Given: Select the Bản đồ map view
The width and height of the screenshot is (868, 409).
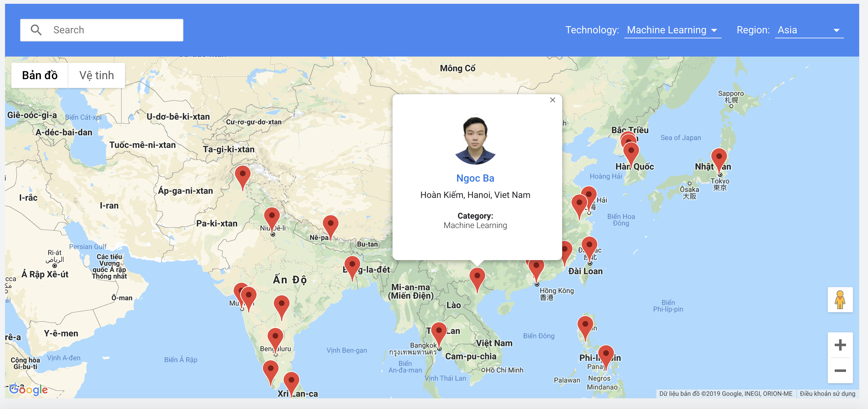Looking at the screenshot, I should tap(40, 75).
